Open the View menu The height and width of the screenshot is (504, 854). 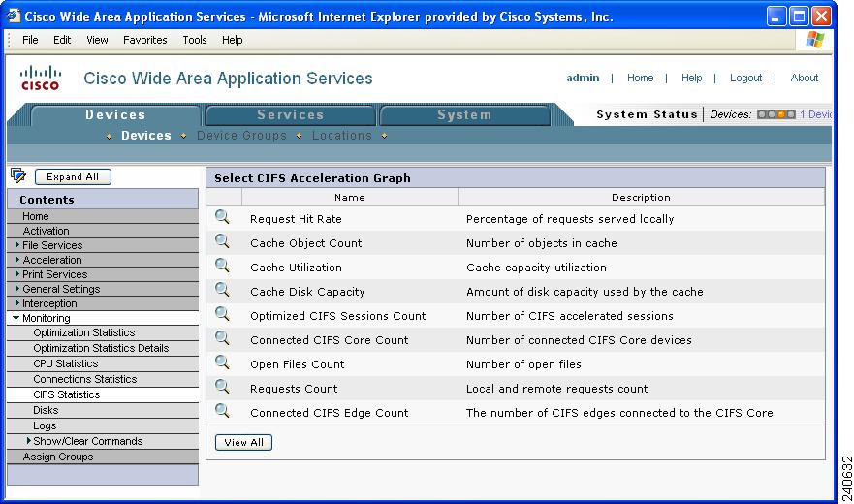97,40
